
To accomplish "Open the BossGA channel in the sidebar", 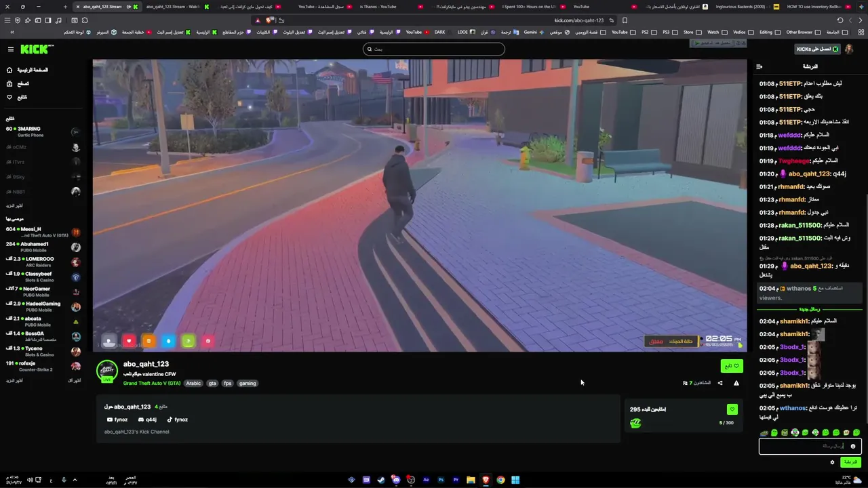I will 42,336.
